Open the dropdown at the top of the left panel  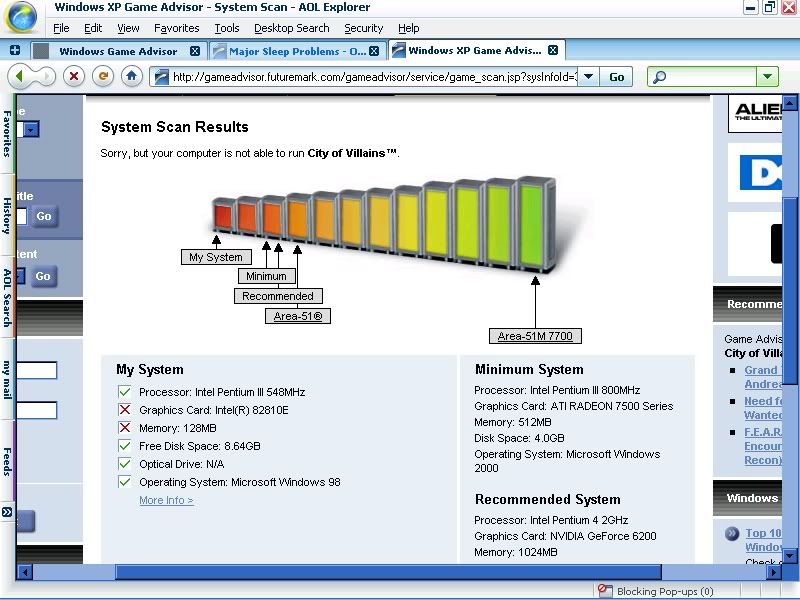coord(31,130)
